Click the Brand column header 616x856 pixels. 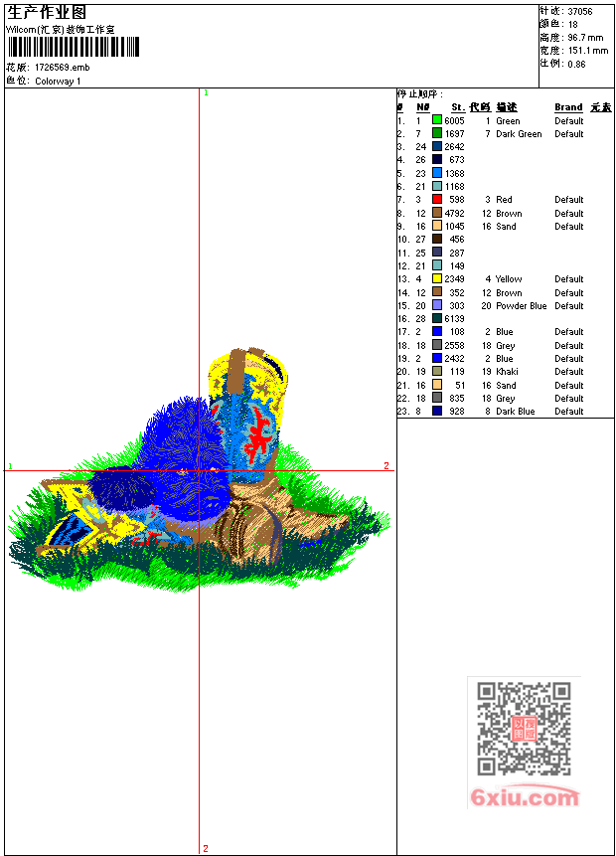pos(568,107)
